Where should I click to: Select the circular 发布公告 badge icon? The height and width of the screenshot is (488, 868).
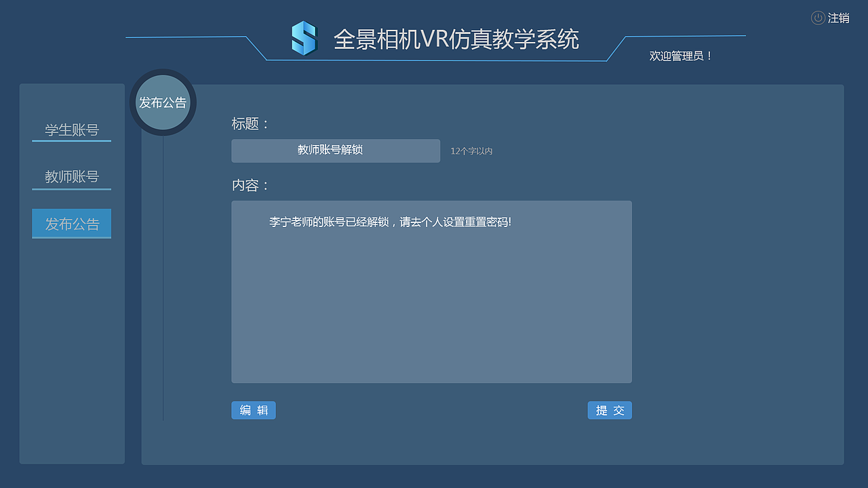(163, 102)
